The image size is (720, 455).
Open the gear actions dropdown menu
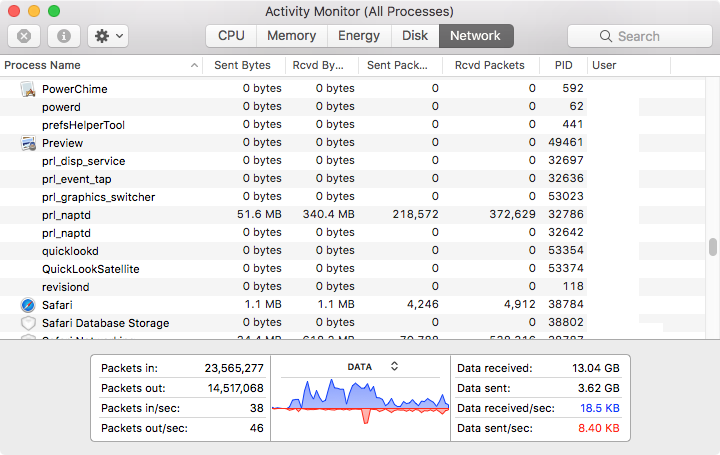tap(107, 36)
